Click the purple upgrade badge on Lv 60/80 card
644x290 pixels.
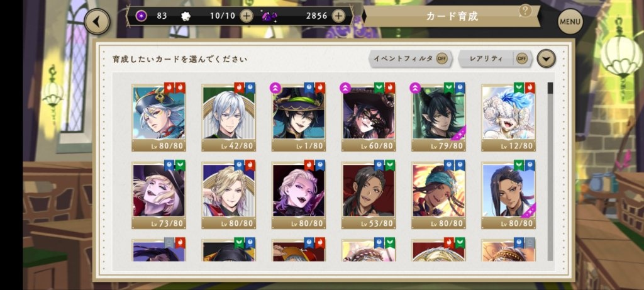click(345, 87)
